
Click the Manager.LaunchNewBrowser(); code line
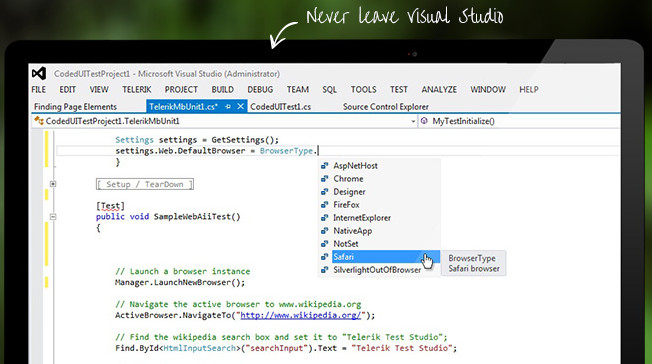coord(180,282)
